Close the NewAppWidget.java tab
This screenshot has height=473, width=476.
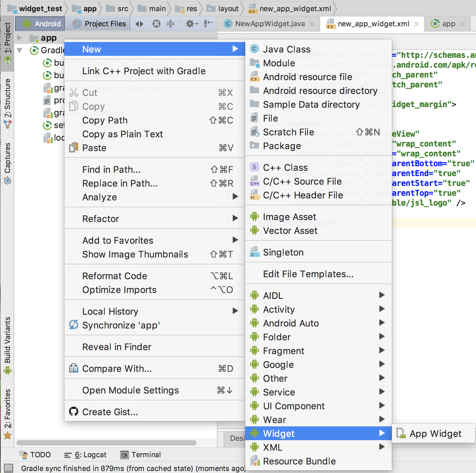[x=312, y=24]
